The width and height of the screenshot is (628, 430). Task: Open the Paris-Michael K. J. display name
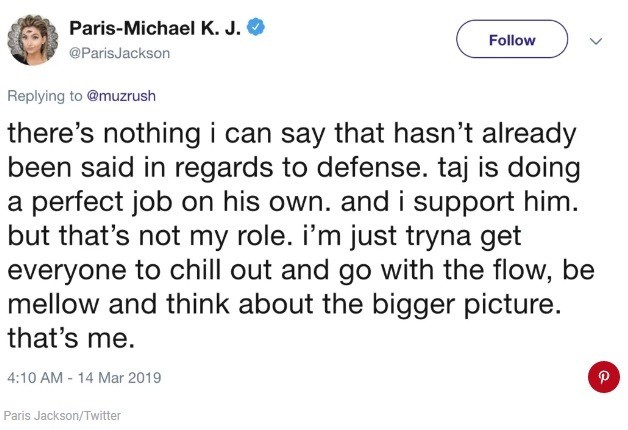click(155, 30)
